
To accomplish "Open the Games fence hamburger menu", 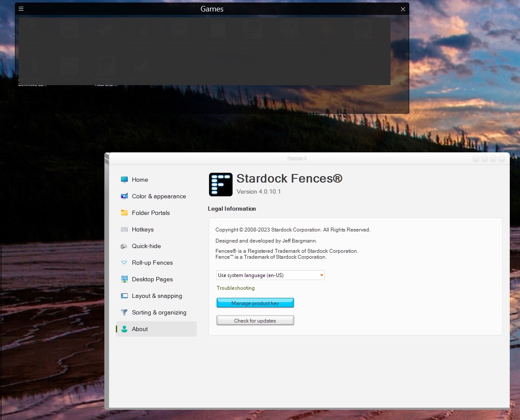I will coord(21,9).
